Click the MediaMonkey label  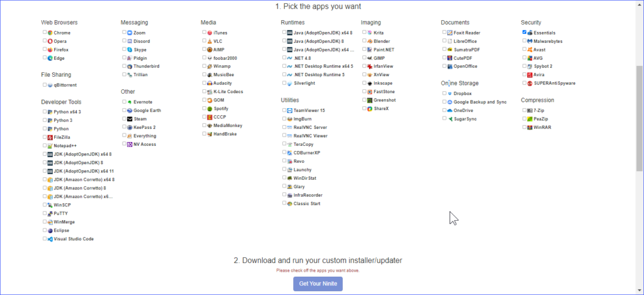228,126
